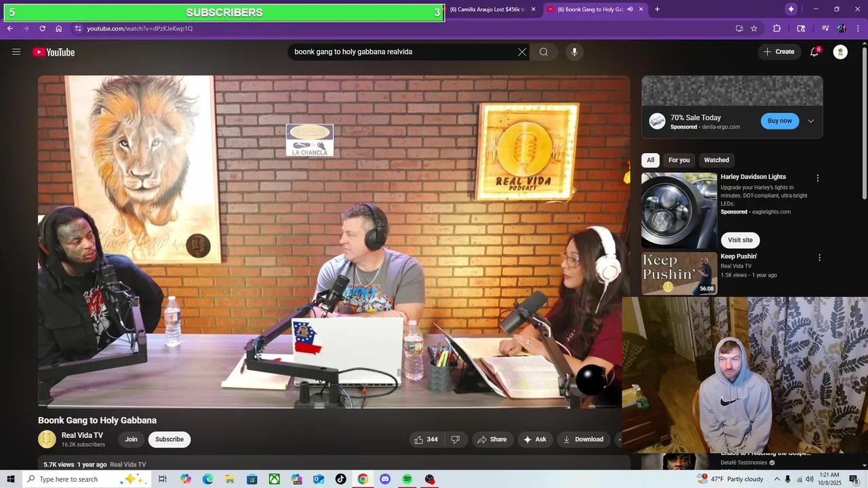Open the Real Vida TV channel avatar
The height and width of the screenshot is (488, 868).
(x=47, y=439)
